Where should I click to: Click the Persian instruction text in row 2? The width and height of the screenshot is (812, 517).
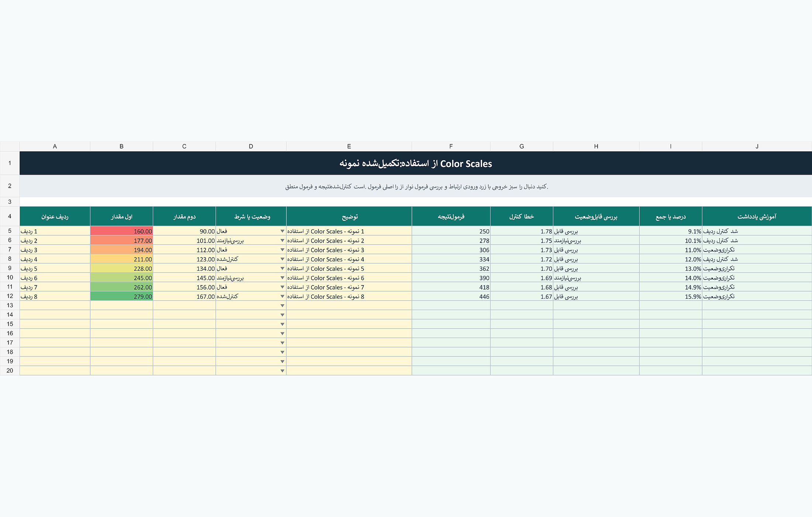(417, 186)
